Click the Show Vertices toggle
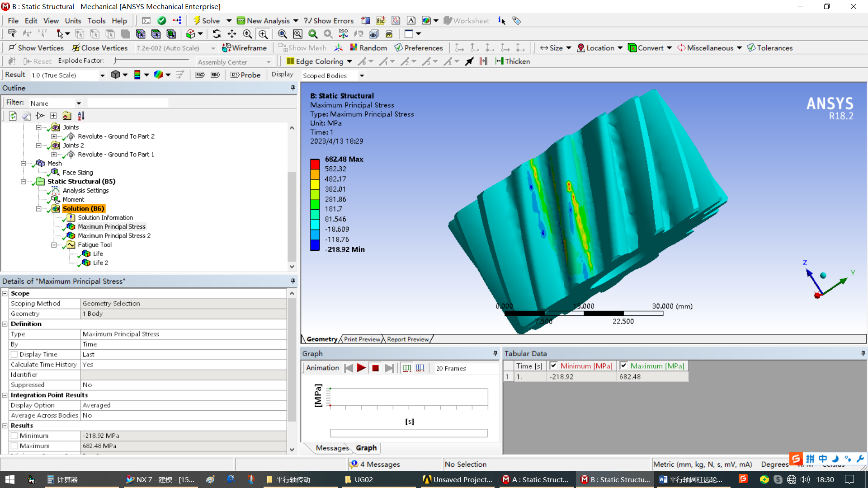The image size is (868, 488). point(36,48)
